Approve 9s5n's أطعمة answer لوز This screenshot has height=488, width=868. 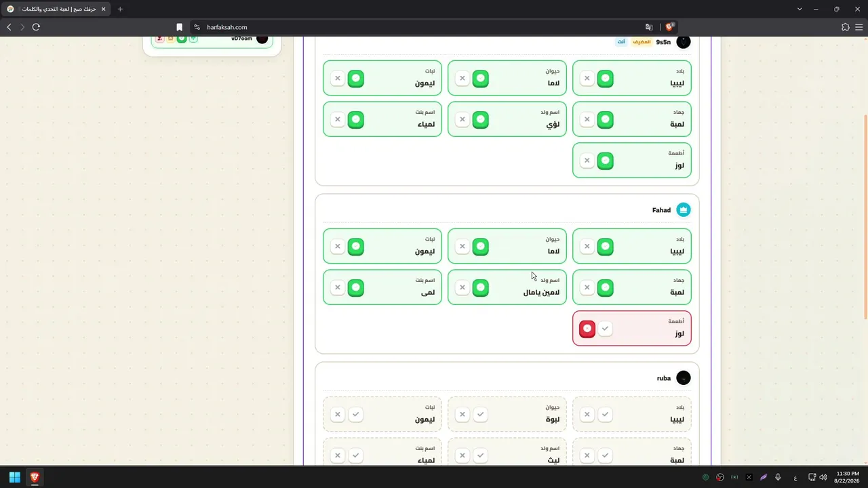[605, 161]
